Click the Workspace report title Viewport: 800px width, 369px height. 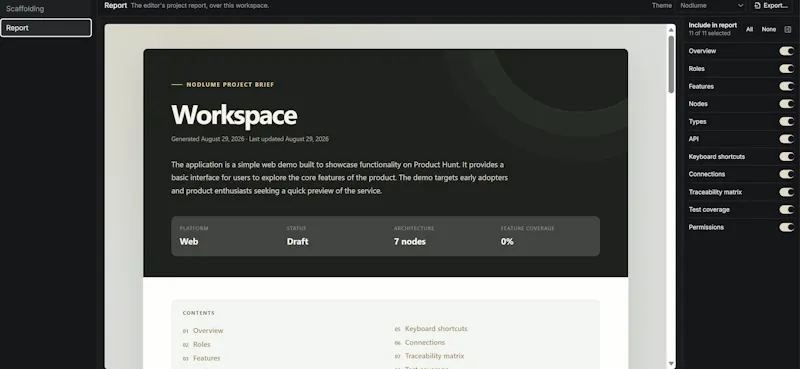[234, 115]
